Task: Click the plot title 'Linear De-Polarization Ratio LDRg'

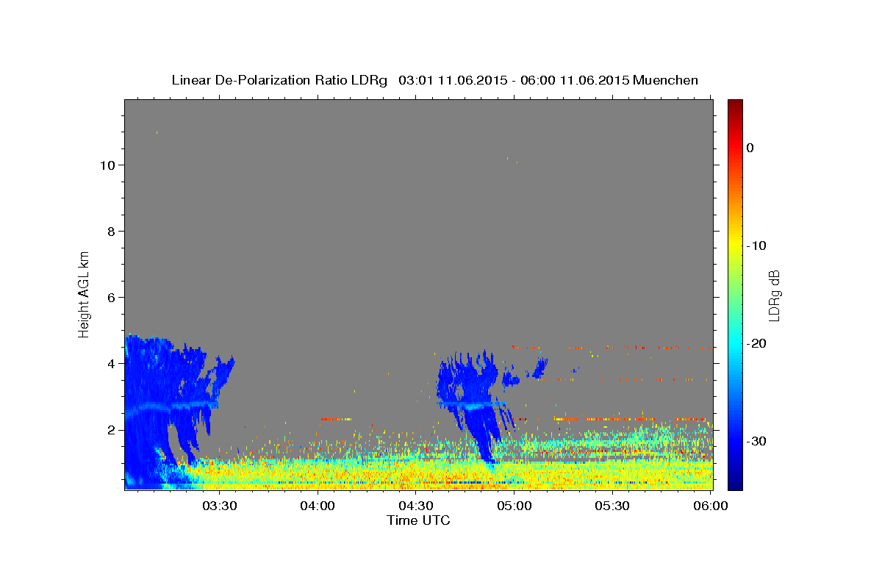Action: point(279,80)
